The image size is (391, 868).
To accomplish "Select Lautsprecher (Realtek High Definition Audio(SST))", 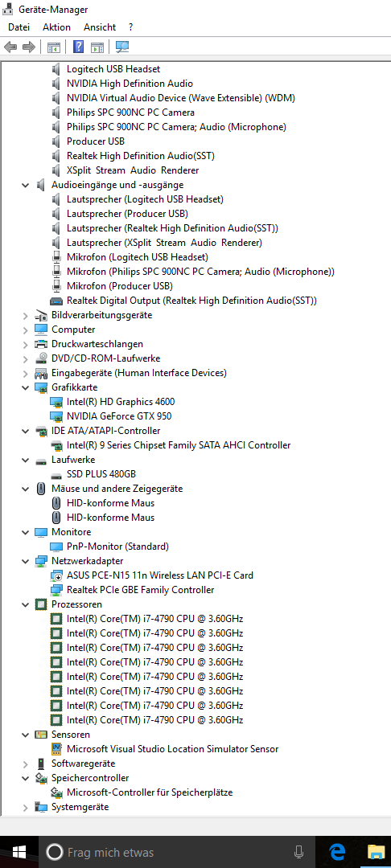I will click(172, 228).
